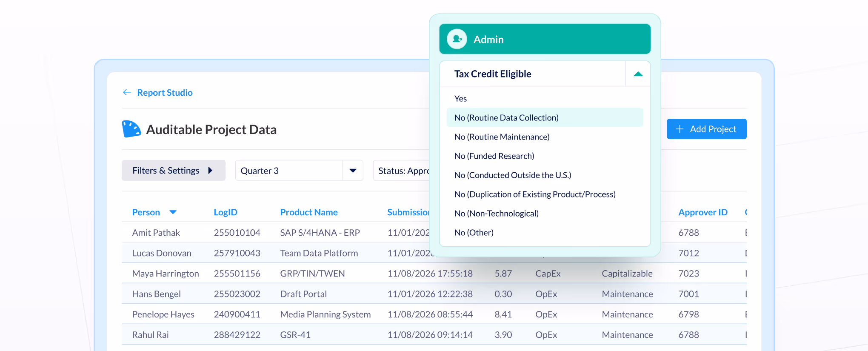868x351 pixels.
Task: Select Amit Pathak row name
Action: click(x=156, y=233)
